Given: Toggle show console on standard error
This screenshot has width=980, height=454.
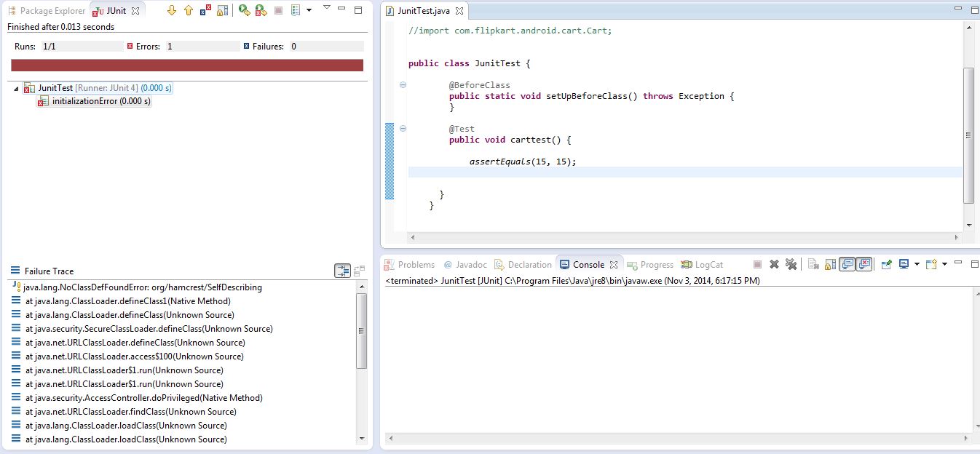Looking at the screenshot, I should (x=864, y=264).
